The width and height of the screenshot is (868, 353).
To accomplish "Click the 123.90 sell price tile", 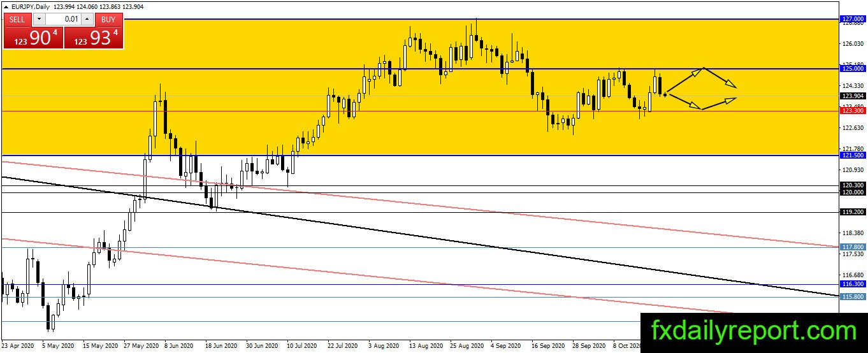I will 33,38.
